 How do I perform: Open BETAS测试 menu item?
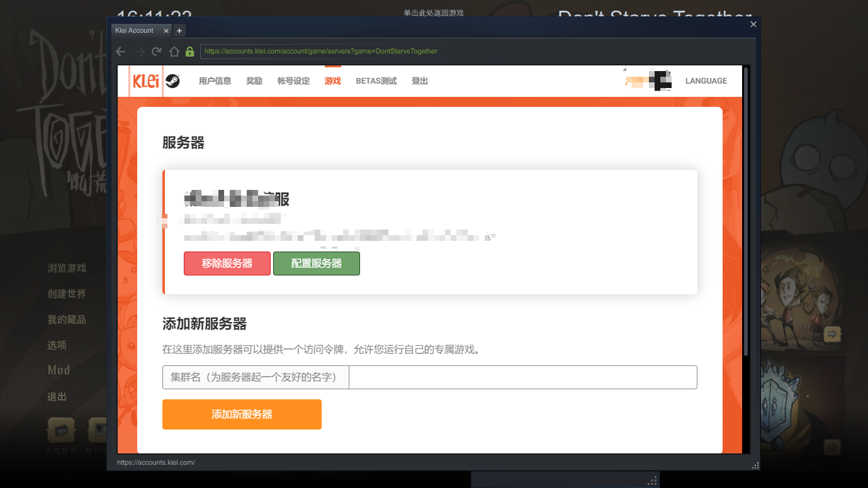pos(376,81)
